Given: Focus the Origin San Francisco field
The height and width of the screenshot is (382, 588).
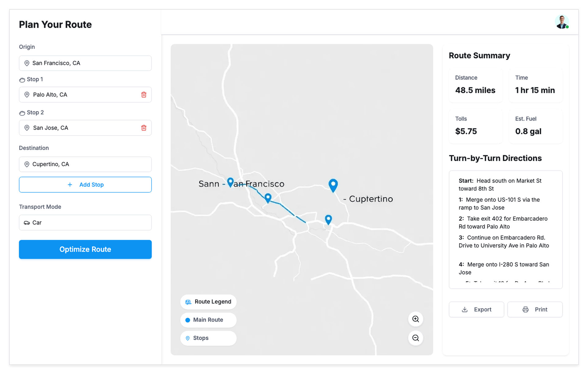Looking at the screenshot, I should point(85,63).
